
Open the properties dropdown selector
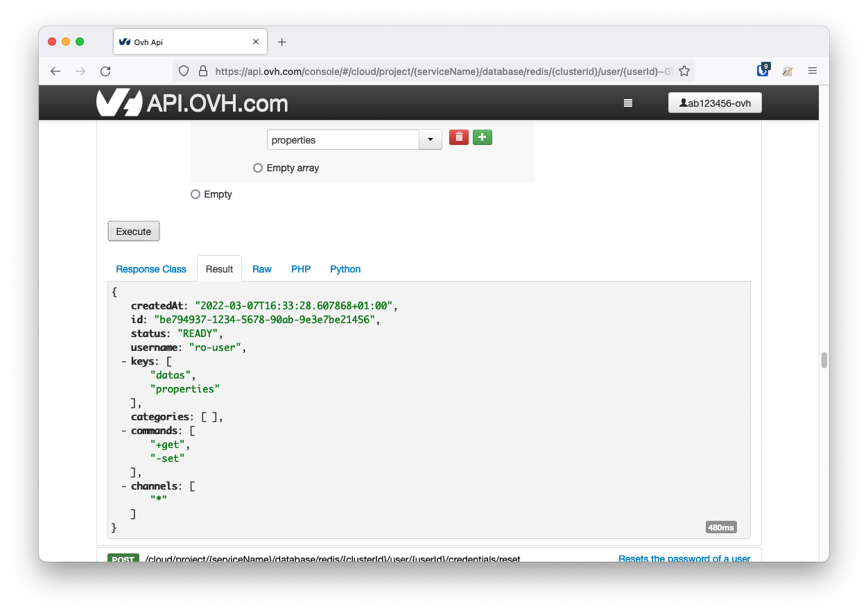430,139
